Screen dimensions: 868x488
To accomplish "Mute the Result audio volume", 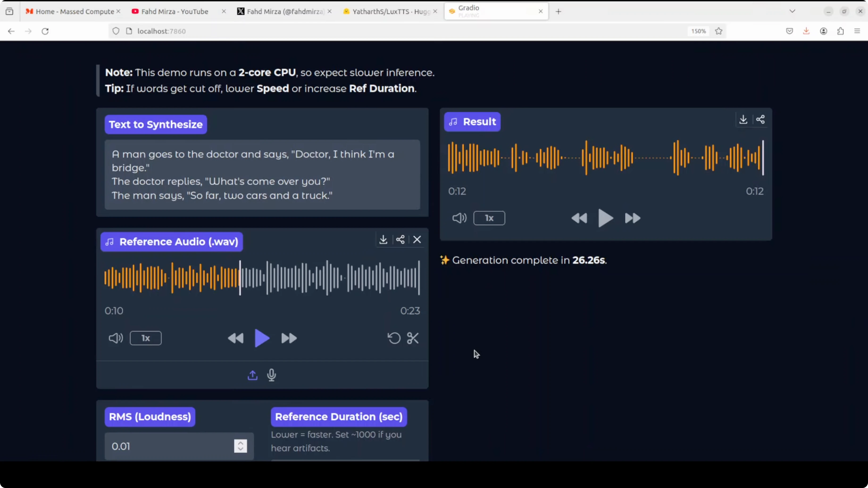I will 459,218.
